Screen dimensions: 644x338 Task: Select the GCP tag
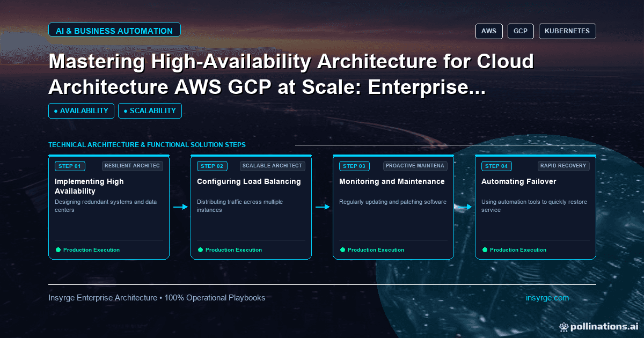(x=521, y=31)
